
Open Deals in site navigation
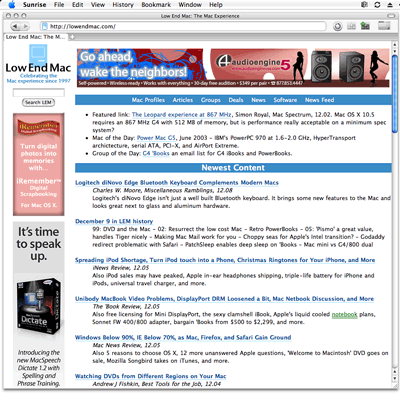click(x=236, y=100)
